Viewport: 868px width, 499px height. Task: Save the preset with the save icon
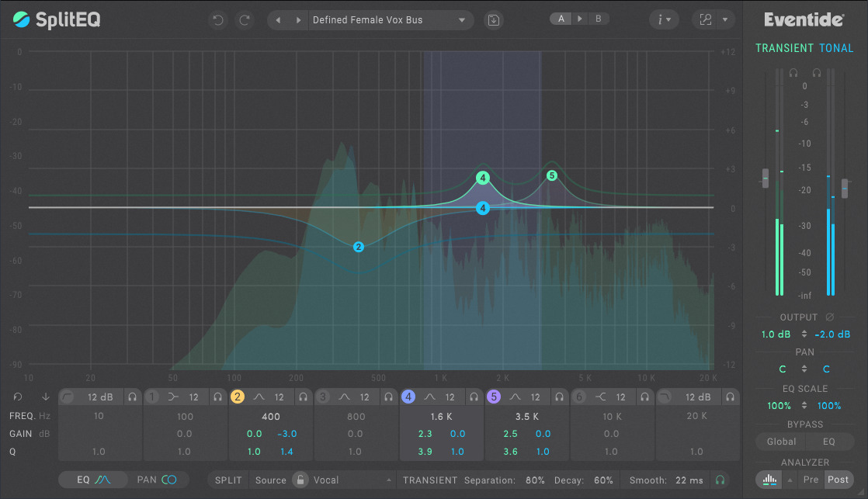(x=493, y=20)
